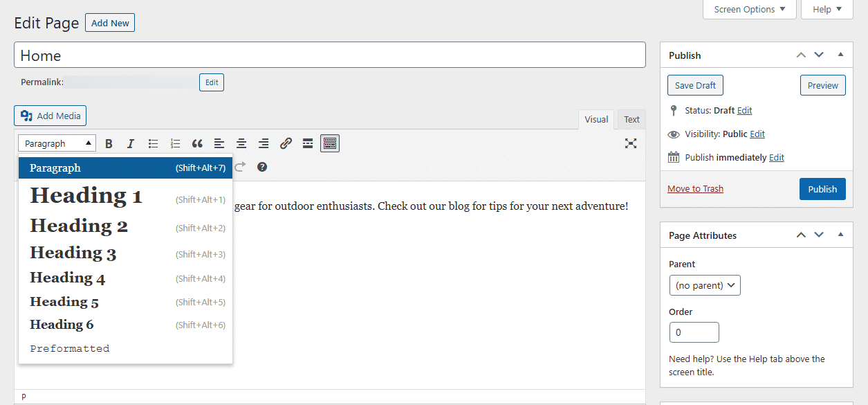Screen dimensions: 868x405
Task: Open the distraction-free fullscreen mode
Action: pos(630,143)
